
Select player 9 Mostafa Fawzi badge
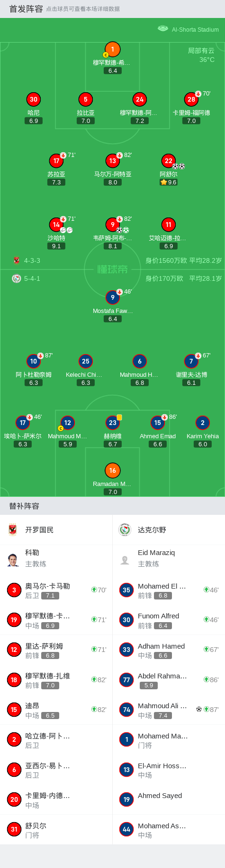112,297
